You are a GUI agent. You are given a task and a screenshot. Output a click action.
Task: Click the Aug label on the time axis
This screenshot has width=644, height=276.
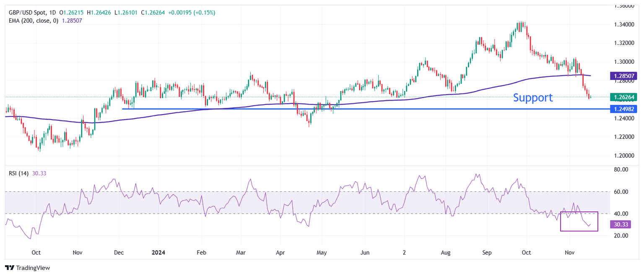click(x=446, y=253)
